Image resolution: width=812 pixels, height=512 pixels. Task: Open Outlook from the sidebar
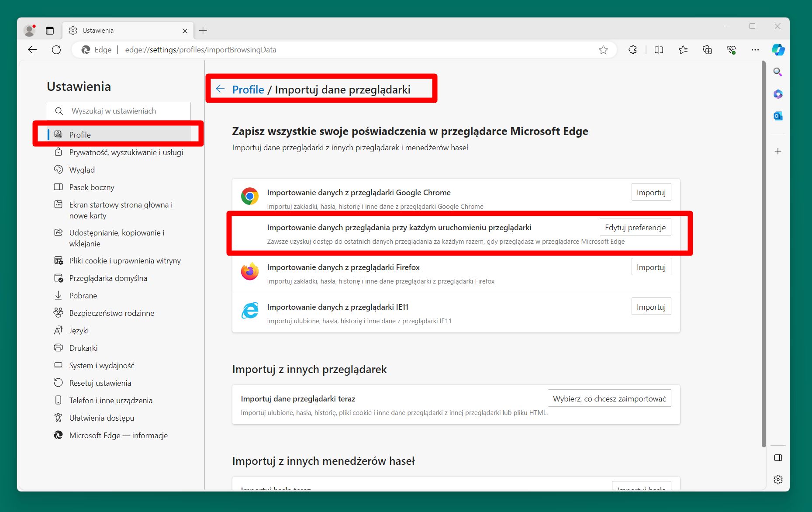pos(777,115)
